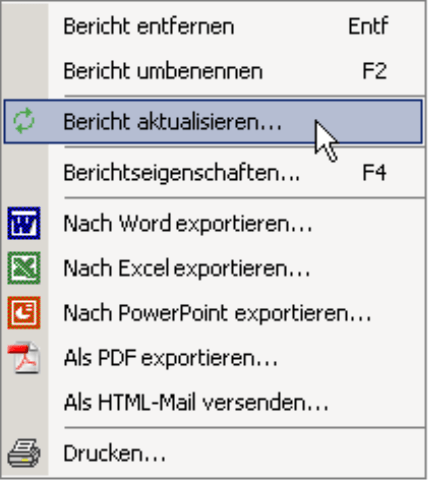Click the Entf shortcut label
The image size is (428, 480).
pos(368,26)
